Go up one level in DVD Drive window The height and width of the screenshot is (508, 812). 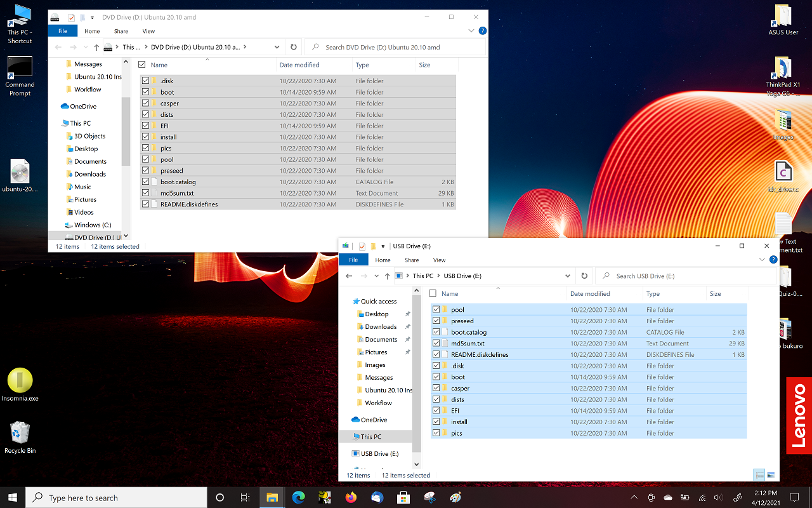(96, 47)
